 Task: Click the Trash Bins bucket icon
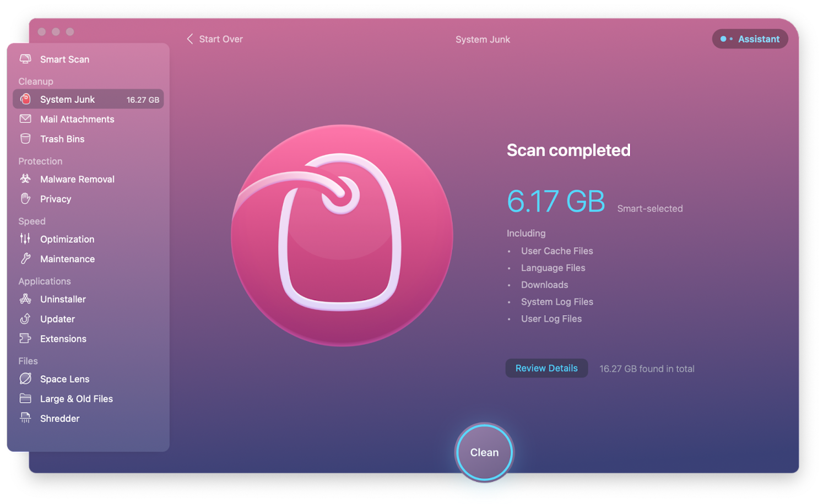[25, 139]
